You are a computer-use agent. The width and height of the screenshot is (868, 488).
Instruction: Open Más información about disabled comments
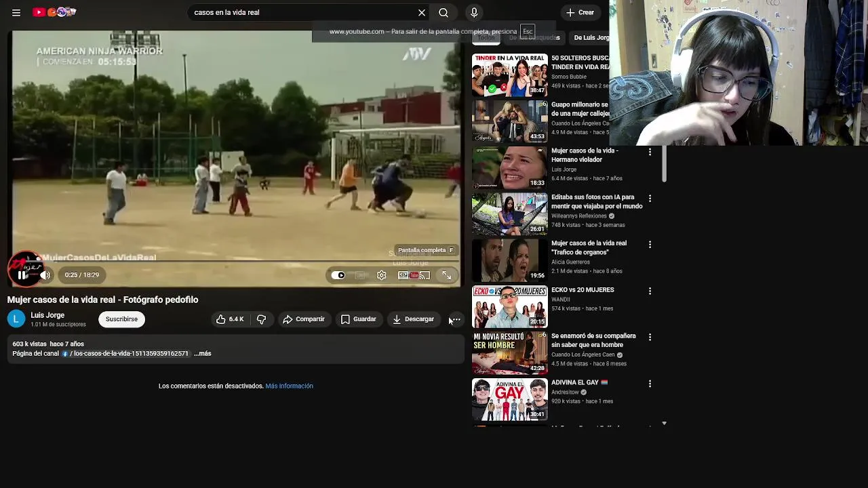[289, 386]
